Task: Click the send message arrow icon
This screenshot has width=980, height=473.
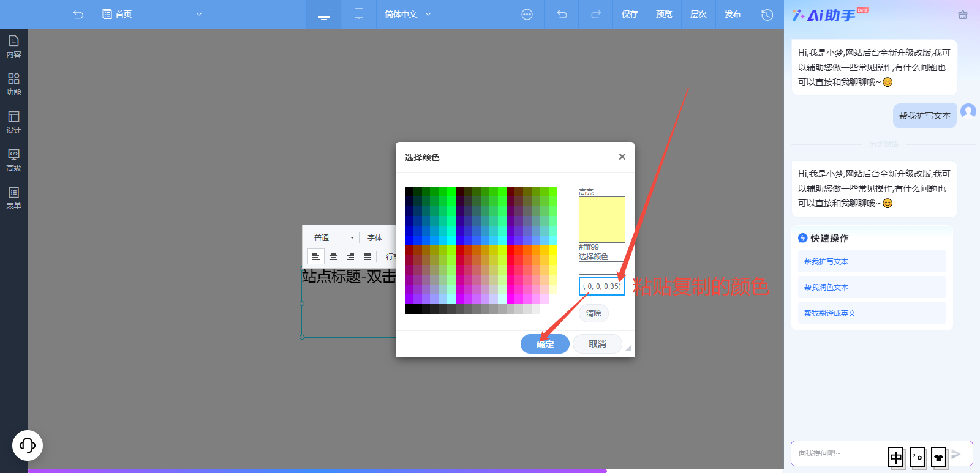Action: point(956,454)
